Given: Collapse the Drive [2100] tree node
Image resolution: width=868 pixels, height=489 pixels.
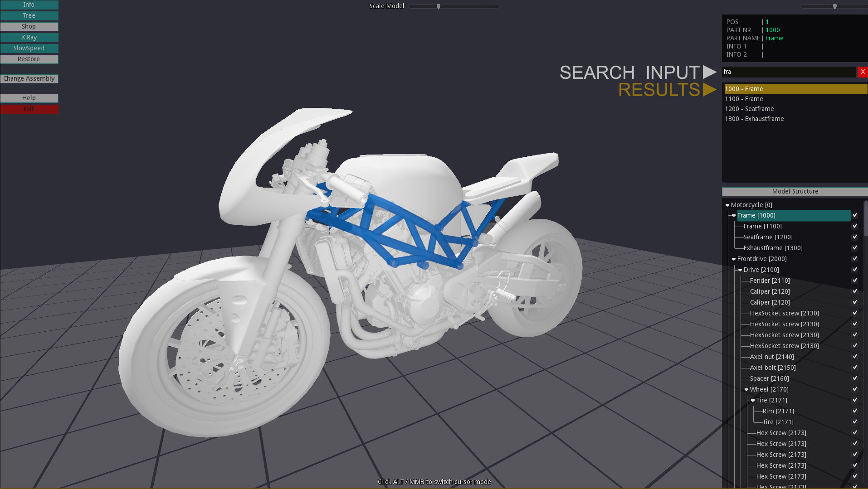Looking at the screenshot, I should click(740, 270).
